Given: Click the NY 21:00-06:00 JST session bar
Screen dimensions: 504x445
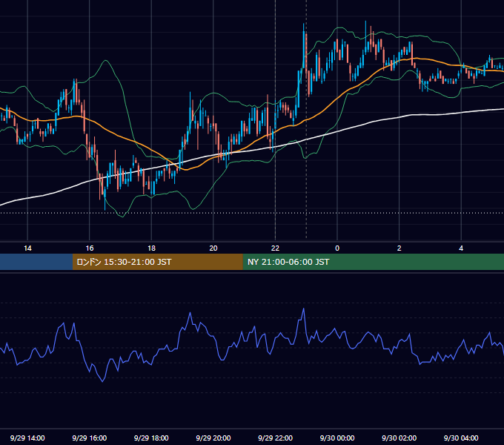Looking at the screenshot, I should (x=373, y=262).
